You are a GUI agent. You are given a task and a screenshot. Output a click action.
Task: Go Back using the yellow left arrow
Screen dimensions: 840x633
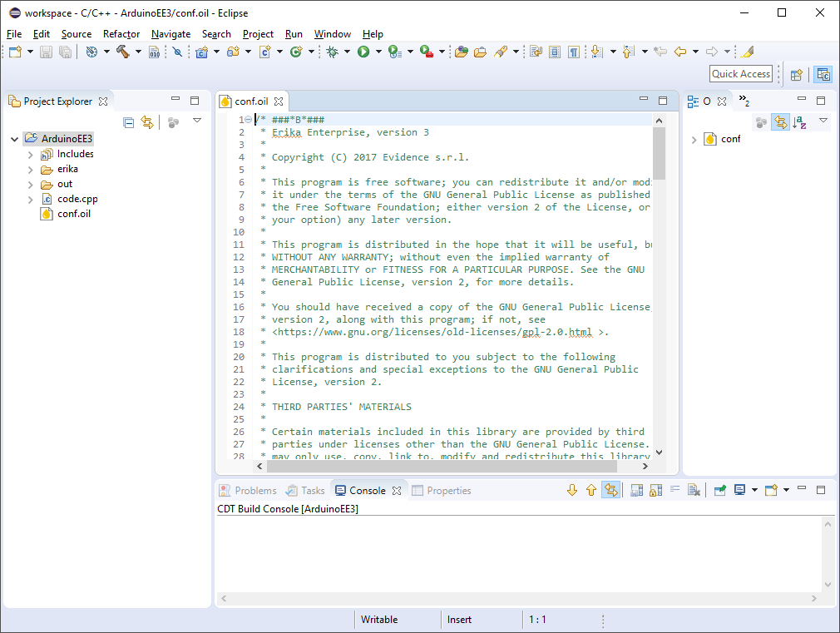point(679,52)
